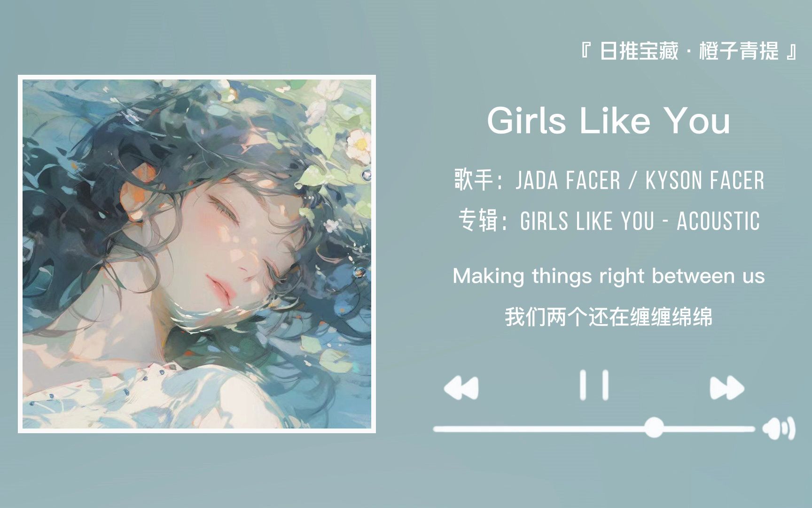Click the English lyric line
The height and width of the screenshot is (508, 812).
coord(609,276)
